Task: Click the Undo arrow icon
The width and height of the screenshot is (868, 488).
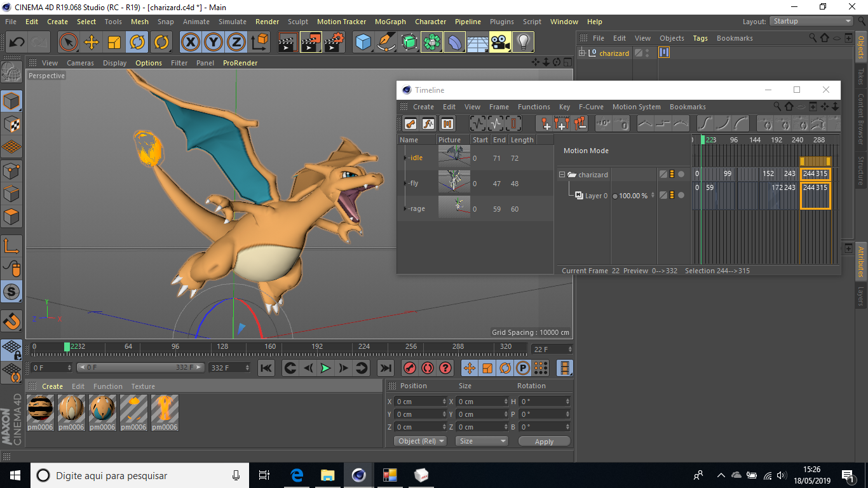Action: coord(17,43)
